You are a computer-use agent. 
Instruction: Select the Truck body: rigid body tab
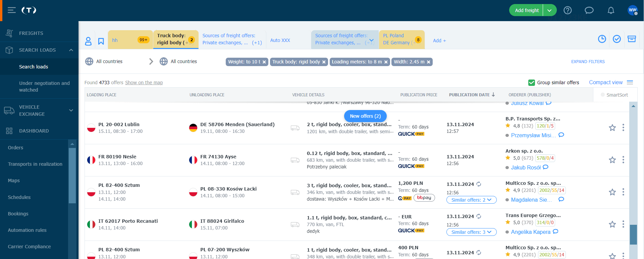point(176,39)
